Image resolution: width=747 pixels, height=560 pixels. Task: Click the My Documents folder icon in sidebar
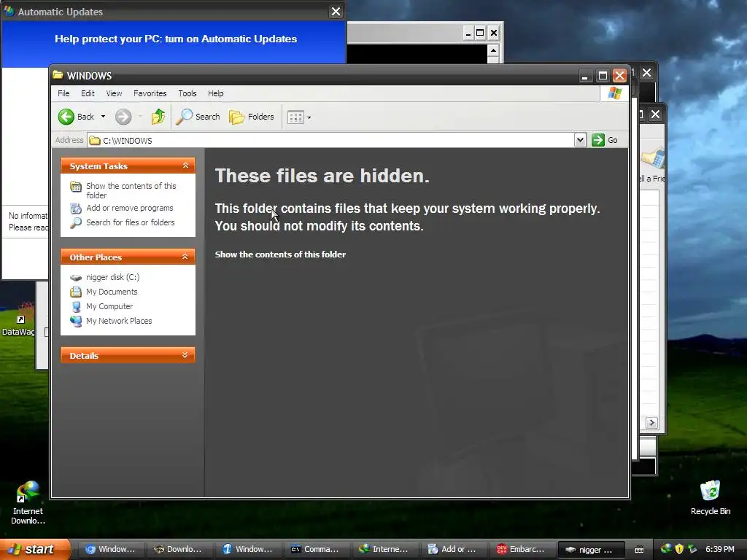coord(76,292)
